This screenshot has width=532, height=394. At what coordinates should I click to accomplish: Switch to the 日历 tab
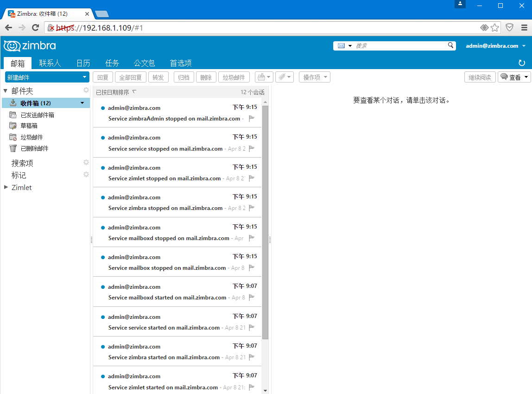83,63
